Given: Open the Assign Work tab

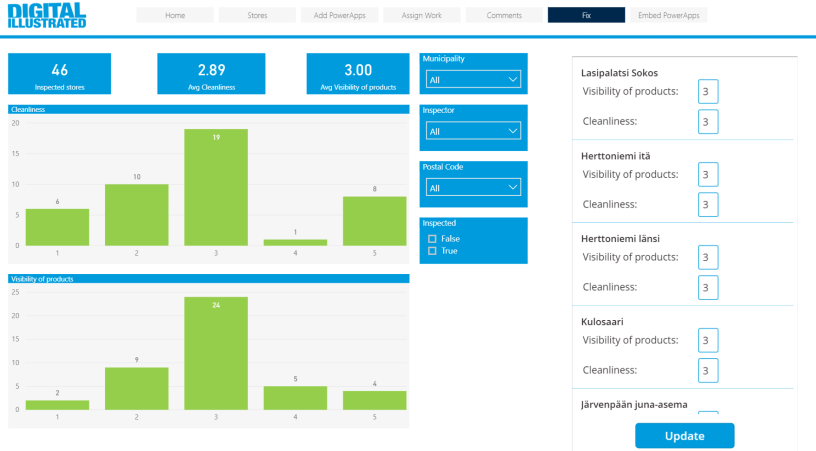Looking at the screenshot, I should [421, 15].
